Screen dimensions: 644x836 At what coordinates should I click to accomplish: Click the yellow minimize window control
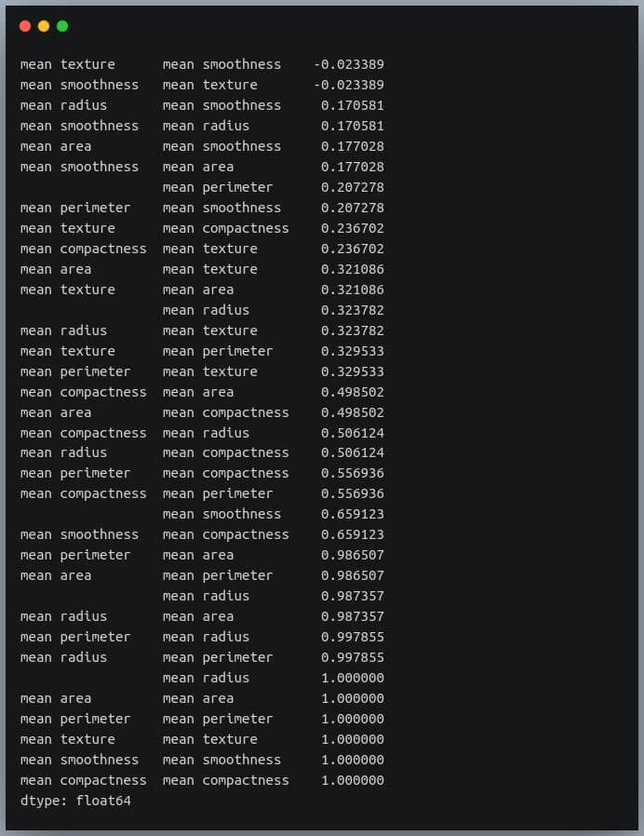pyautogui.click(x=44, y=26)
